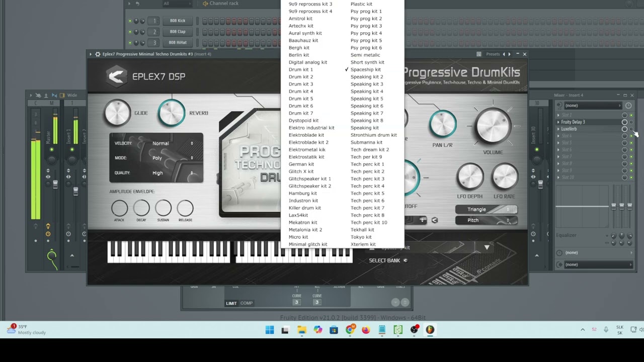Expand LuxeVerb slot menu arrow

point(558,129)
